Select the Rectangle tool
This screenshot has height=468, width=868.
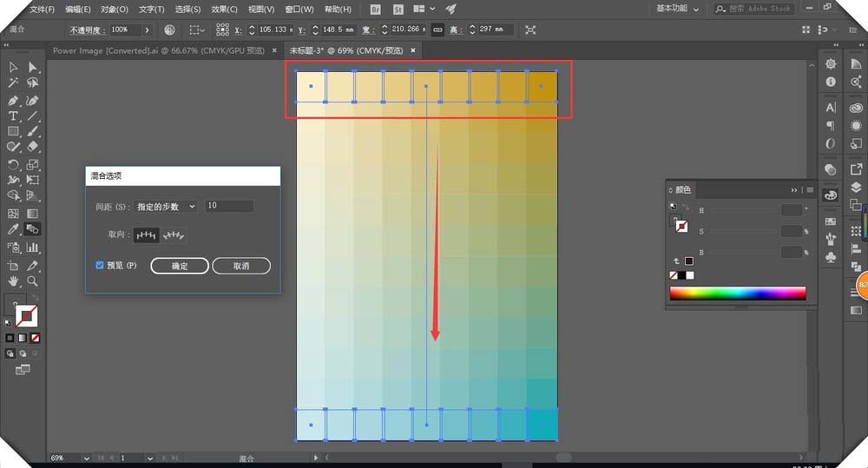pos(13,132)
